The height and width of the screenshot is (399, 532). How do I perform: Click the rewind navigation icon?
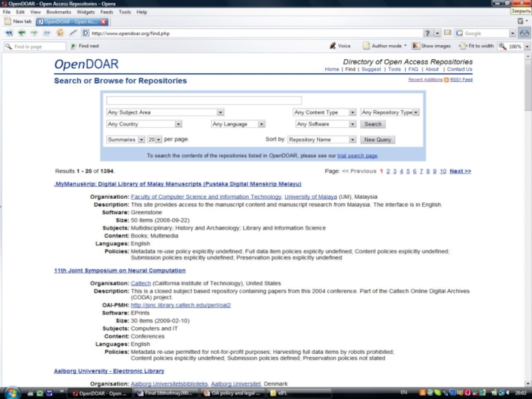point(9,33)
